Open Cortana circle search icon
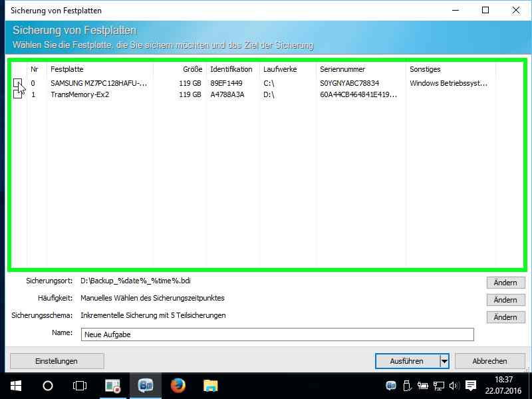This screenshot has height=399, width=532. [x=48, y=386]
